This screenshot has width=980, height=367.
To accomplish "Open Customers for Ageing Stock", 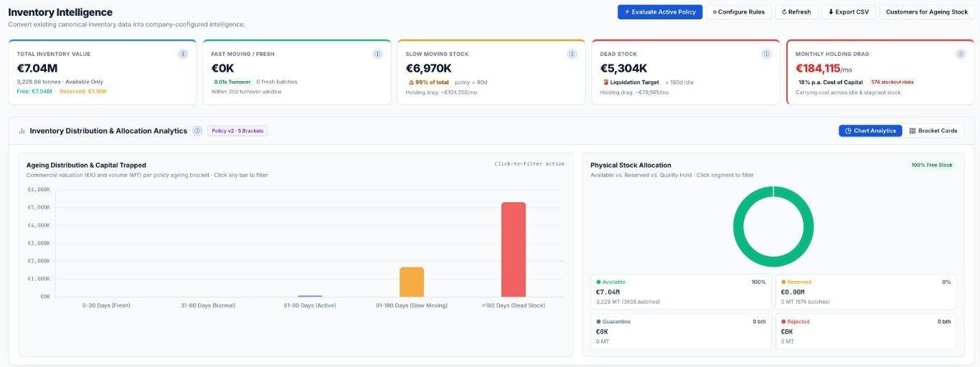I will coord(926,12).
